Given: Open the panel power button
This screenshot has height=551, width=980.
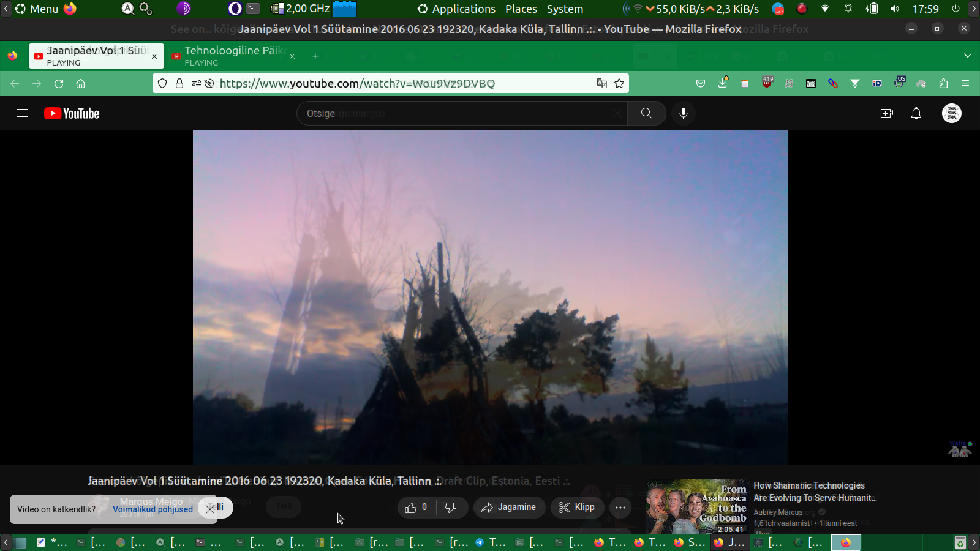Looking at the screenshot, I should [956, 9].
